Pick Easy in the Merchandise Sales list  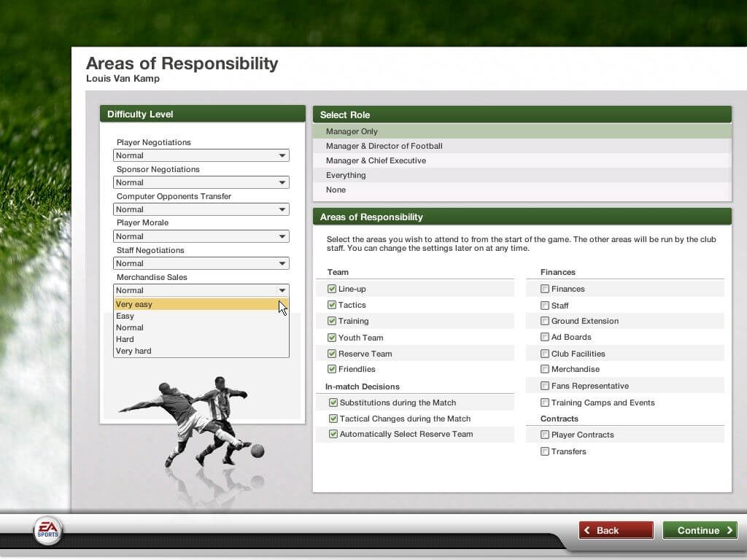201,316
